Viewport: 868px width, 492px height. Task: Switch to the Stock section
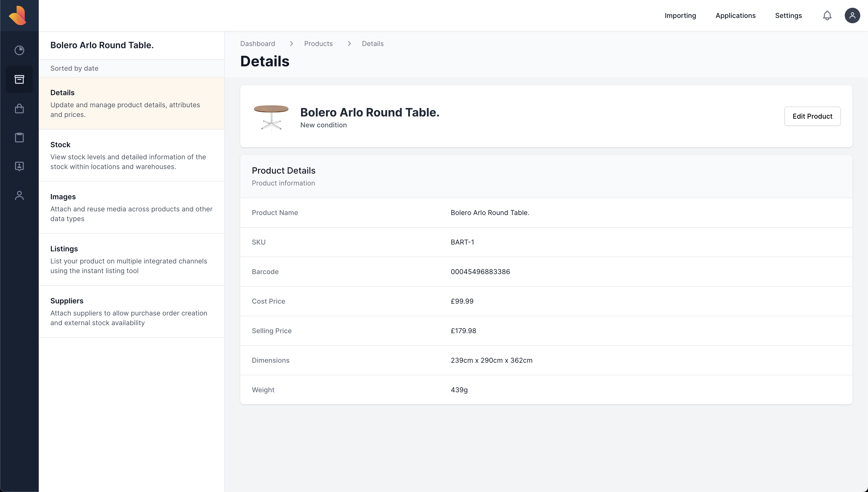(x=131, y=155)
